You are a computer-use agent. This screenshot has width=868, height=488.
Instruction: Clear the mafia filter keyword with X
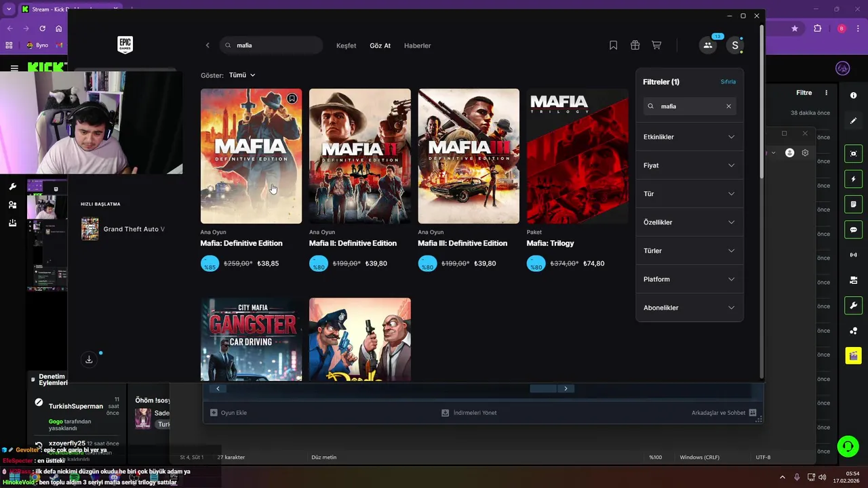729,106
